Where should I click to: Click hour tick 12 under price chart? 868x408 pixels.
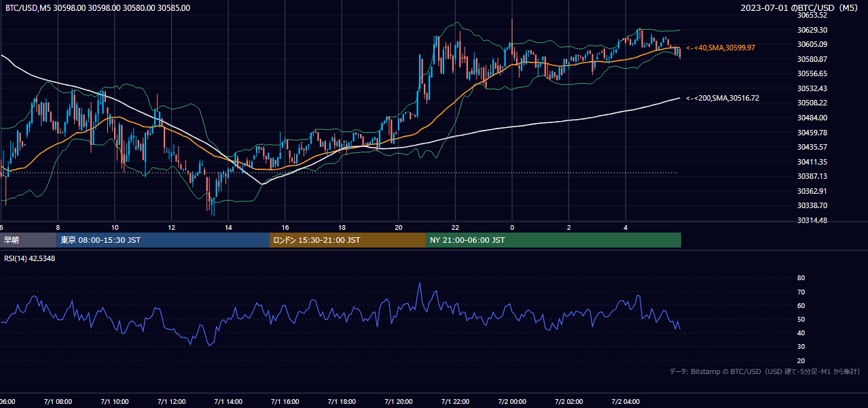coord(171,227)
